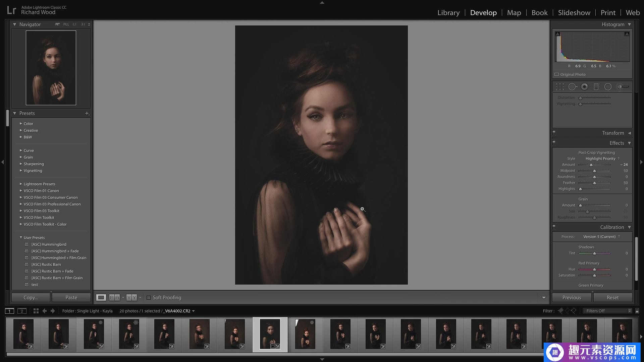Enable the Soft Proofing checkbox
Screen dimensions: 644x362
pos(149,298)
